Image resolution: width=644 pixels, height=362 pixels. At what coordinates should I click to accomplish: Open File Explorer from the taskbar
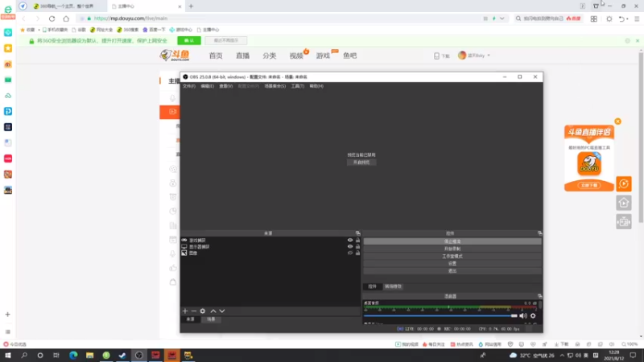[89, 356]
